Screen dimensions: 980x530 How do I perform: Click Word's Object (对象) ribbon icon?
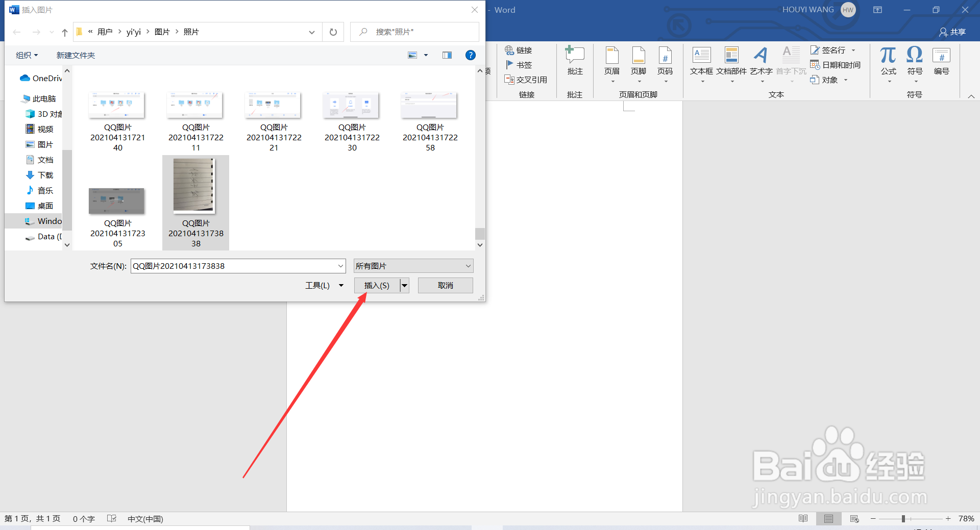pos(824,80)
